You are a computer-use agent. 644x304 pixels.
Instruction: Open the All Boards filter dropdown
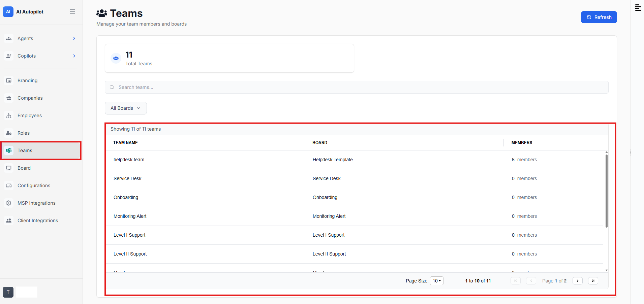pyautogui.click(x=126, y=108)
